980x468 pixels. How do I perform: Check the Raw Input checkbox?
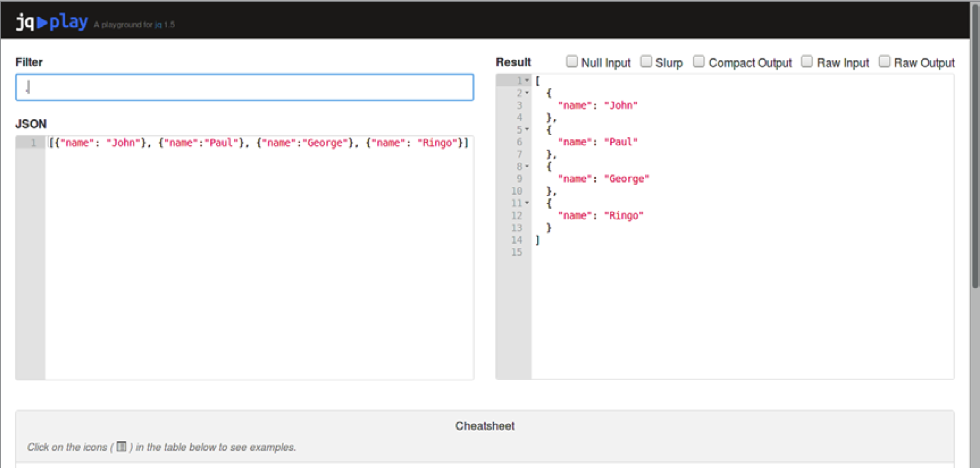tap(807, 62)
